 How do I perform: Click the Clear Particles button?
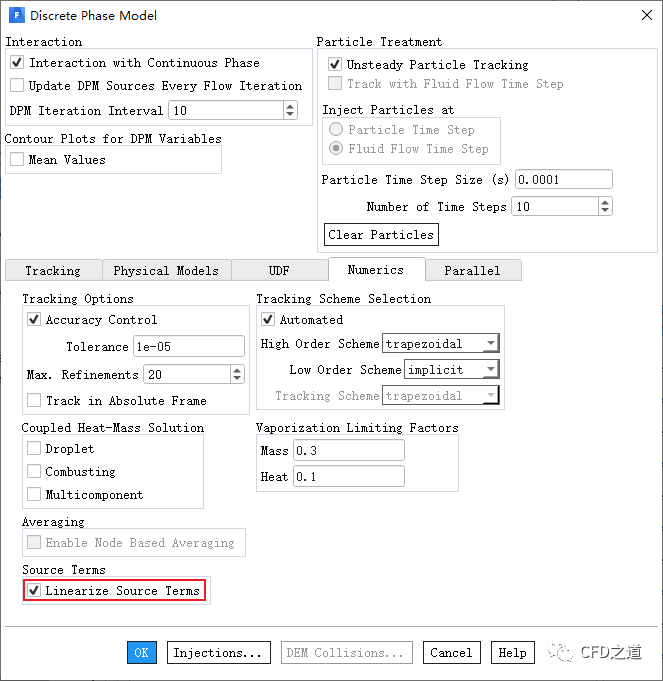(x=381, y=235)
